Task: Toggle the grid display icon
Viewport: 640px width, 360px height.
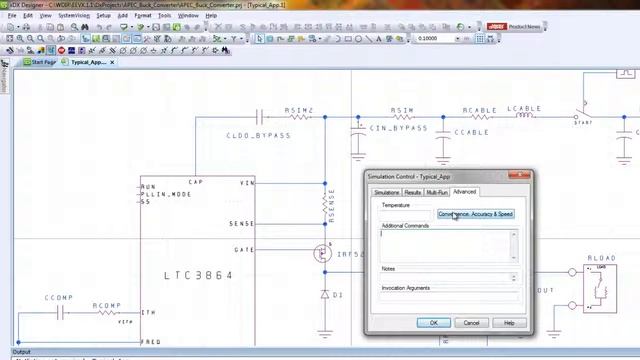Action: [480, 38]
